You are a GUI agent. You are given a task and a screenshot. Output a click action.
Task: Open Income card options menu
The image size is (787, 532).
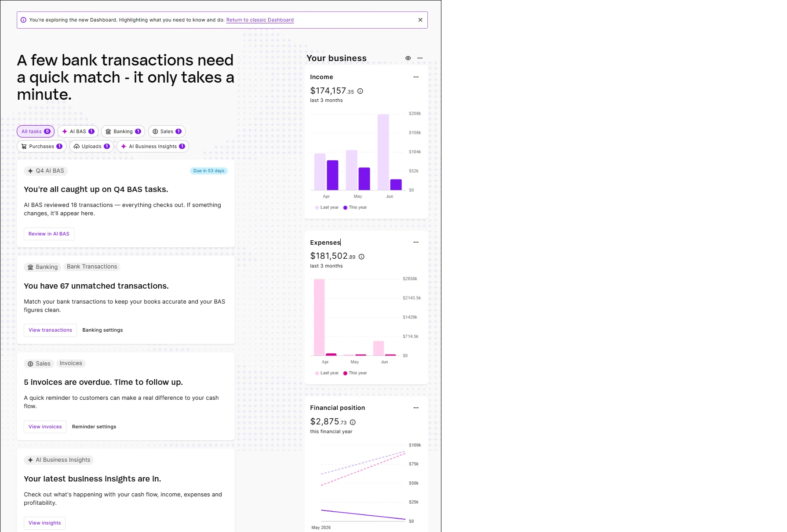click(x=416, y=77)
